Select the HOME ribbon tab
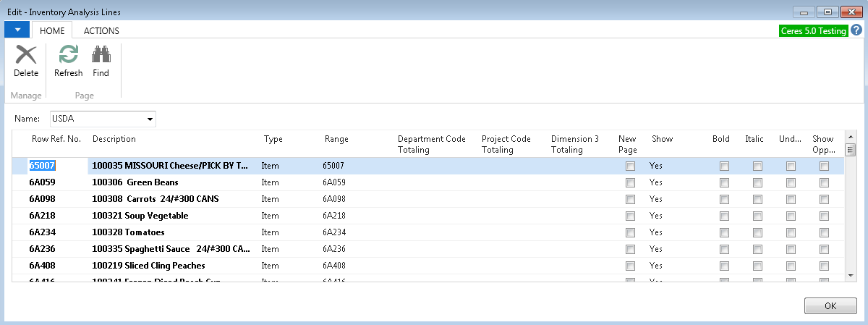Image resolution: width=868 pixels, height=325 pixels. coord(52,31)
